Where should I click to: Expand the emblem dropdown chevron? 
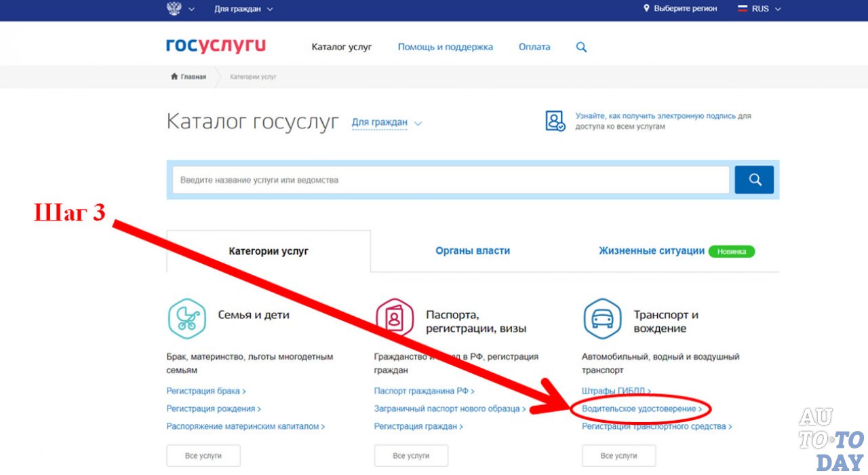tap(191, 9)
